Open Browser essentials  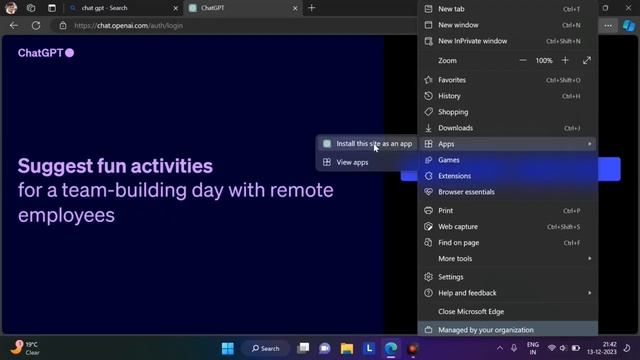(507, 192)
